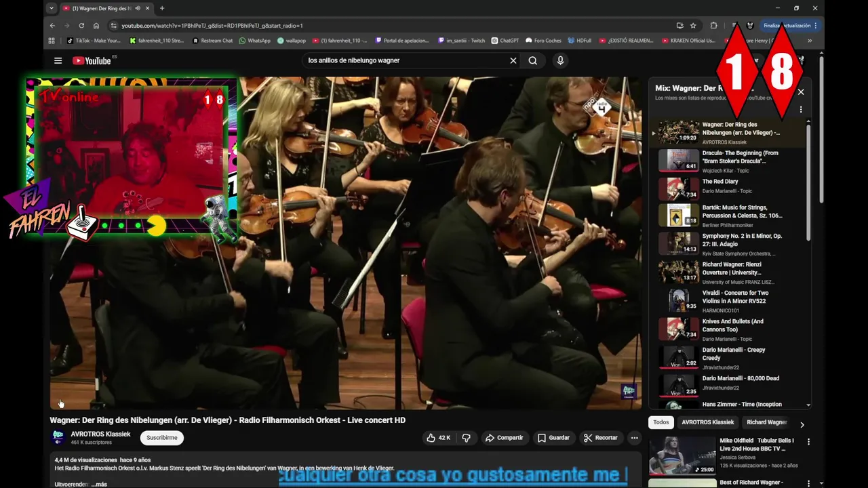The height and width of the screenshot is (488, 868).
Task: Open the YouTube hamburger guide menu
Action: click(58, 60)
